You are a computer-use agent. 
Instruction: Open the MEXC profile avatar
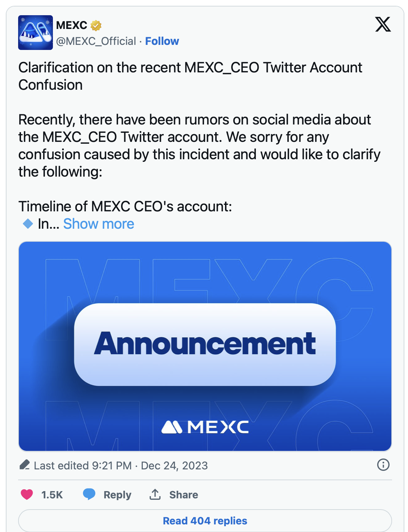click(x=36, y=33)
